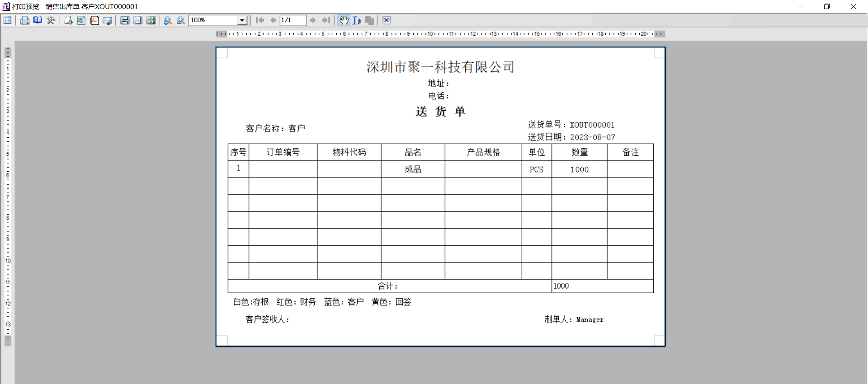
Task: Toggle the hand pan tool
Action: point(344,20)
